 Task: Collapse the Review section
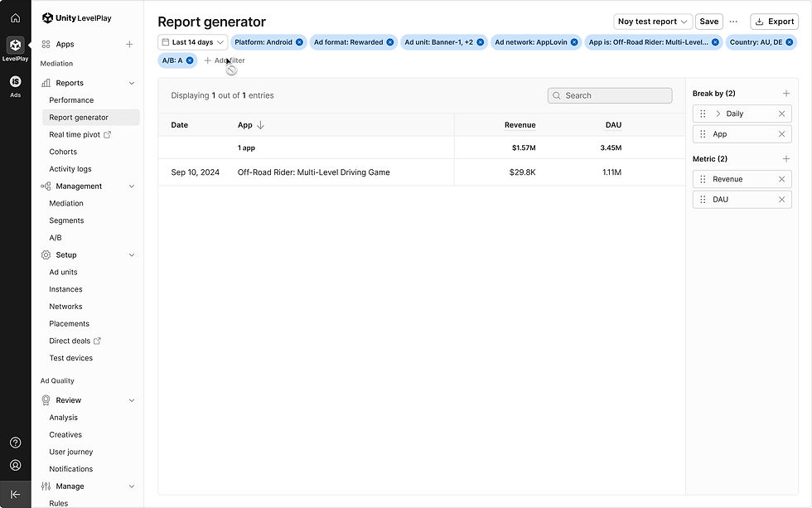click(132, 400)
